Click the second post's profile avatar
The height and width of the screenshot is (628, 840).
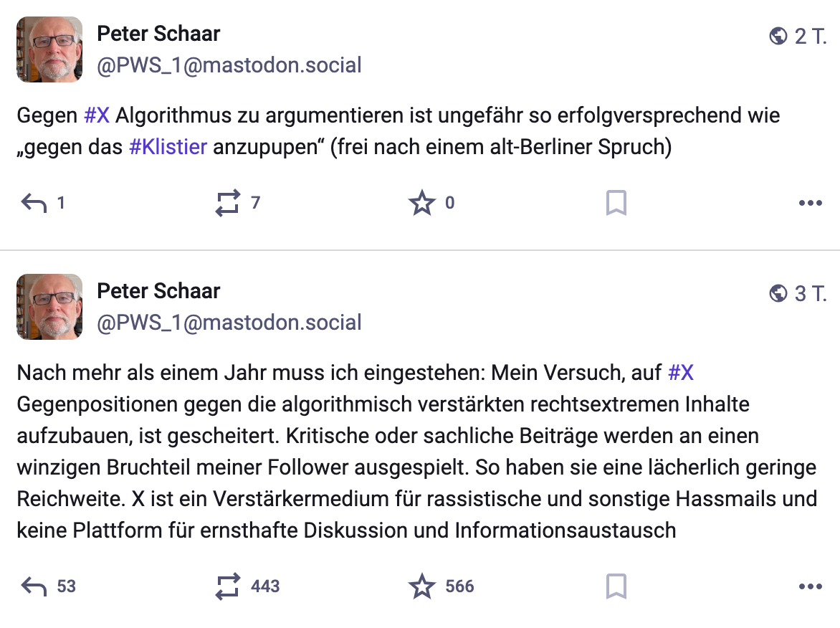tap(50, 307)
